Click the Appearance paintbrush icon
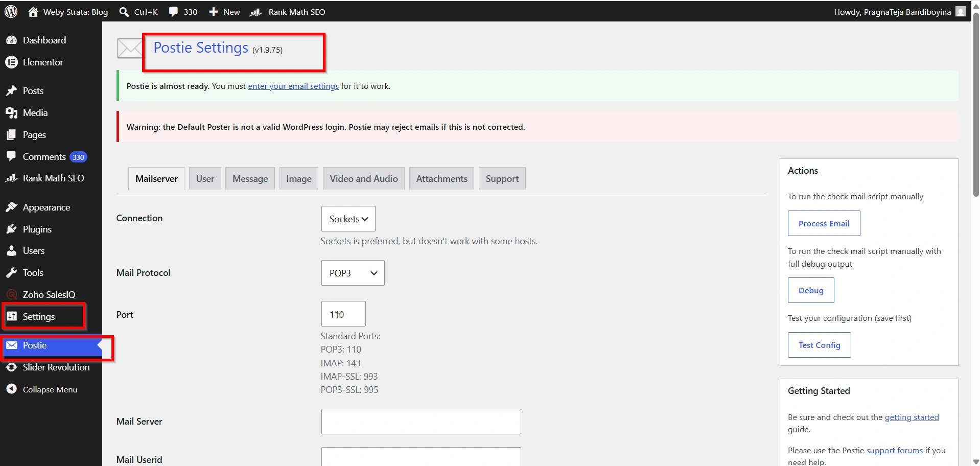Image resolution: width=980 pixels, height=466 pixels. pyautogui.click(x=11, y=207)
